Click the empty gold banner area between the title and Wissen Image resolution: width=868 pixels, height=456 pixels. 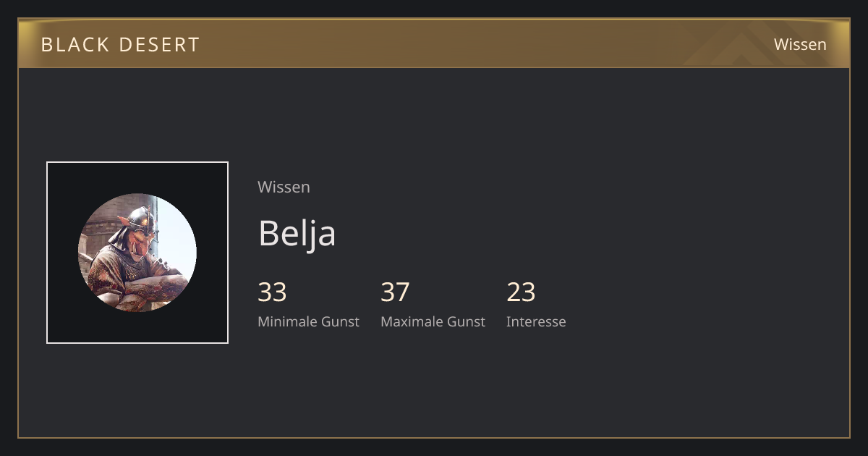click(x=448, y=44)
